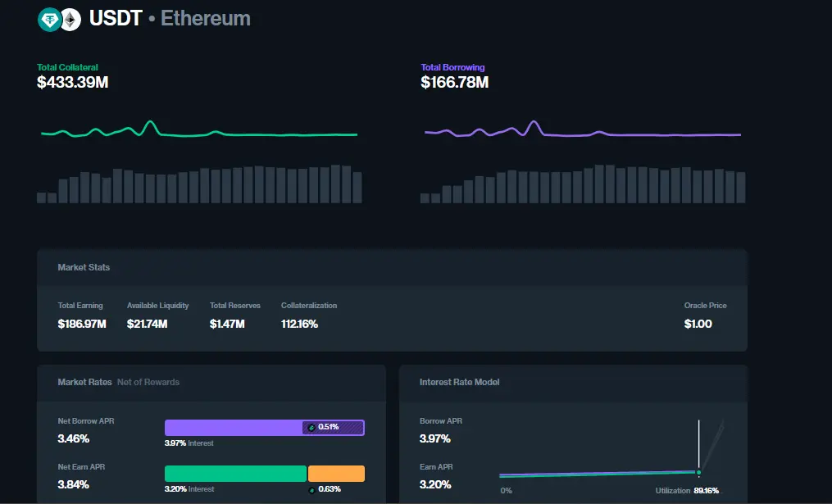Click the Total Collateral label
Screen dimensions: 832x504
[67, 67]
